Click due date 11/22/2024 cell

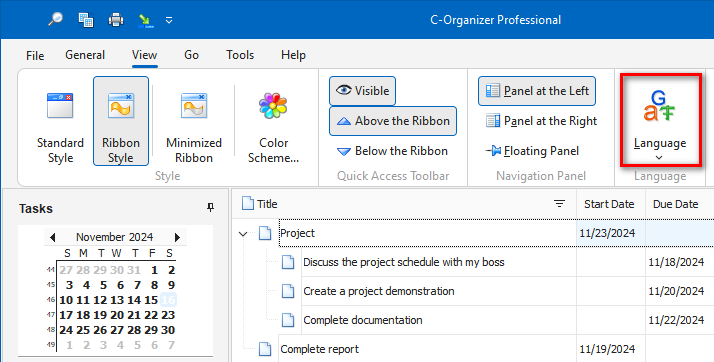click(x=679, y=320)
